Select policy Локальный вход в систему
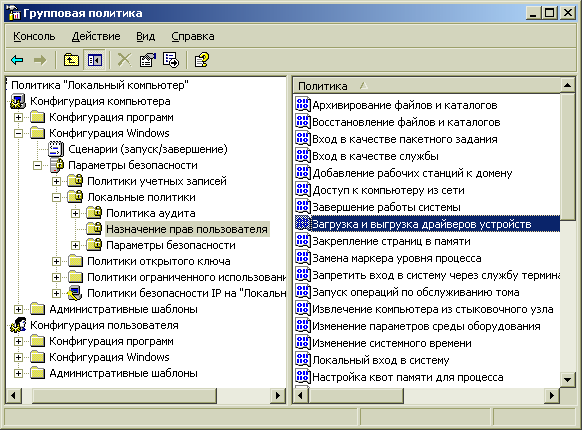Image resolution: width=582 pixels, height=430 pixels. (381, 360)
